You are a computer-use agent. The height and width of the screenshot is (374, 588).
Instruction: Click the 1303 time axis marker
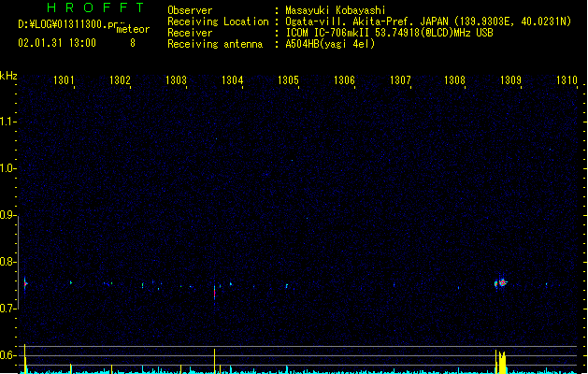176,80
